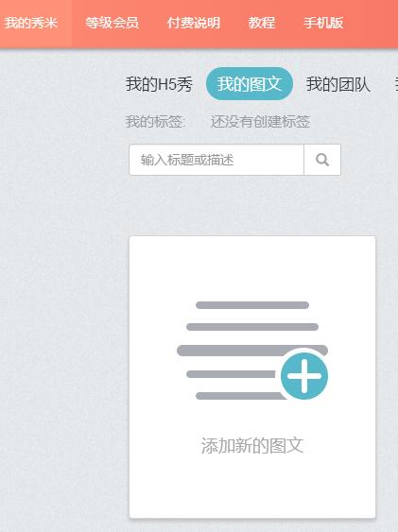The image size is (398, 532).
Task: Switch to the 我的团队 tab
Action: (x=337, y=84)
